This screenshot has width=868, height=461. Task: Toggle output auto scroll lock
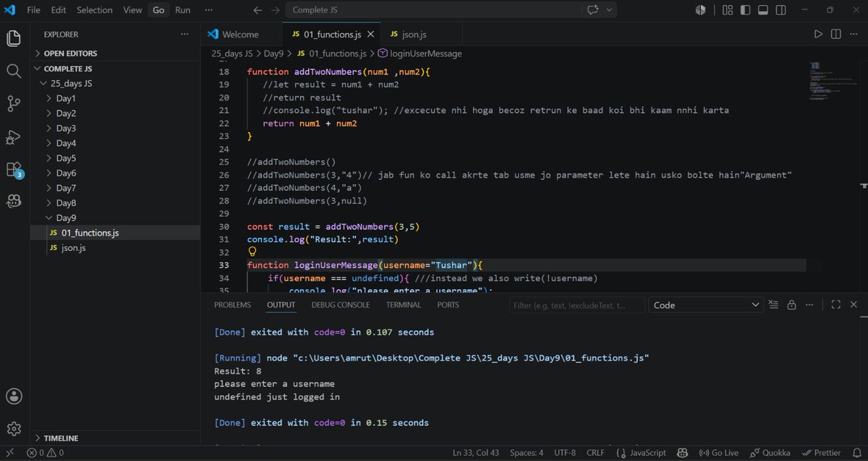[x=791, y=305]
